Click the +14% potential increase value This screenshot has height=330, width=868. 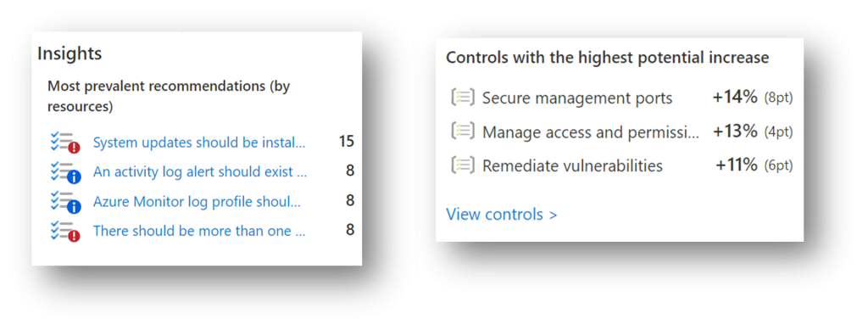pos(735,98)
